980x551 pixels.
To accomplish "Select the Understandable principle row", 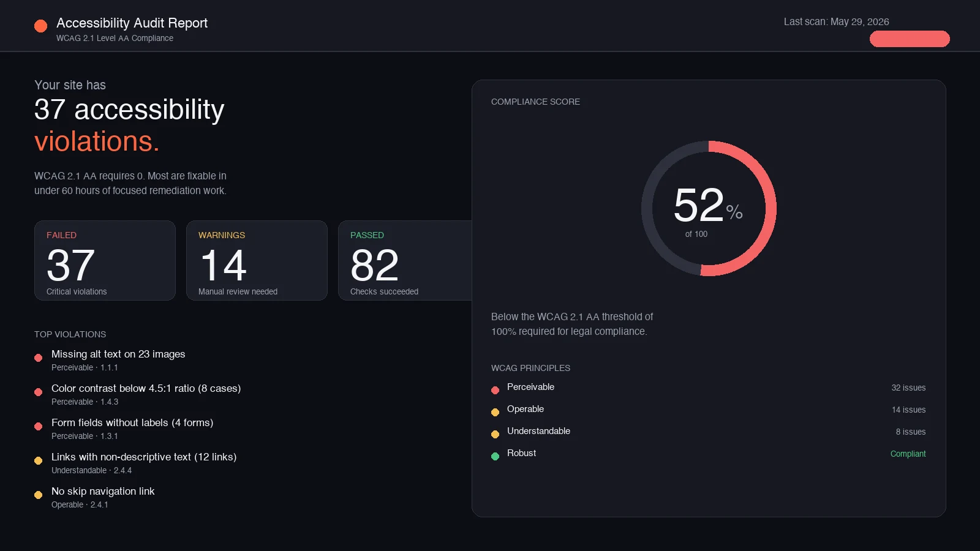I will coord(709,432).
